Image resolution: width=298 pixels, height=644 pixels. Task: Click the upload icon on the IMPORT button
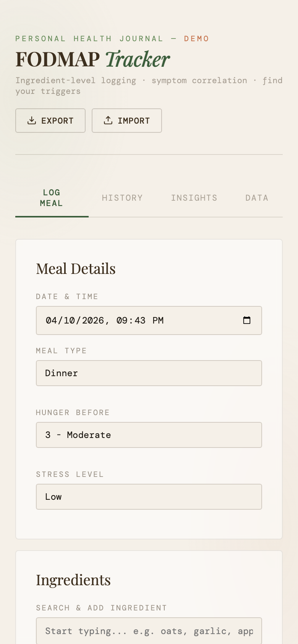(108, 120)
